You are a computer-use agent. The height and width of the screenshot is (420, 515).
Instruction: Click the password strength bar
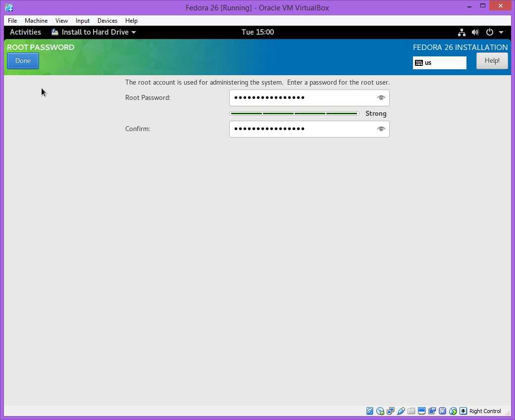click(x=294, y=113)
